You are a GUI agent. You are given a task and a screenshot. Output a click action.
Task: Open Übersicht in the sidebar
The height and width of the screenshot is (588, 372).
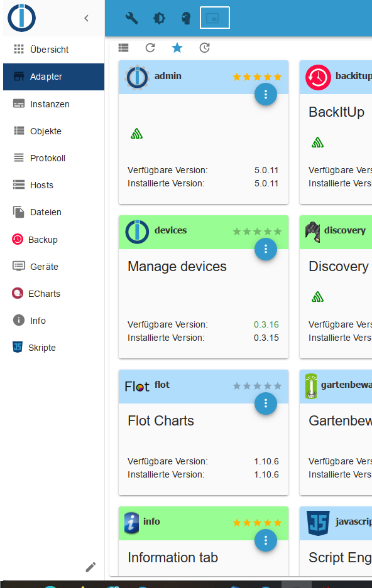click(53, 50)
